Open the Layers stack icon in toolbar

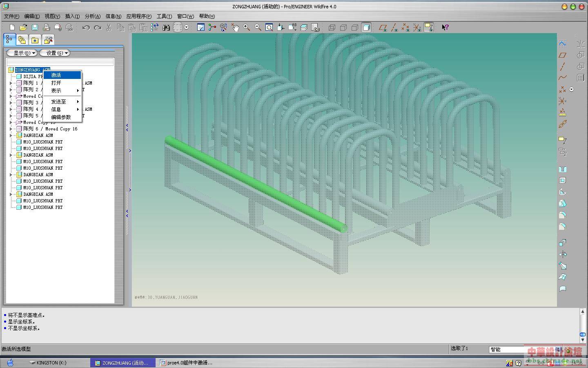pos(304,27)
